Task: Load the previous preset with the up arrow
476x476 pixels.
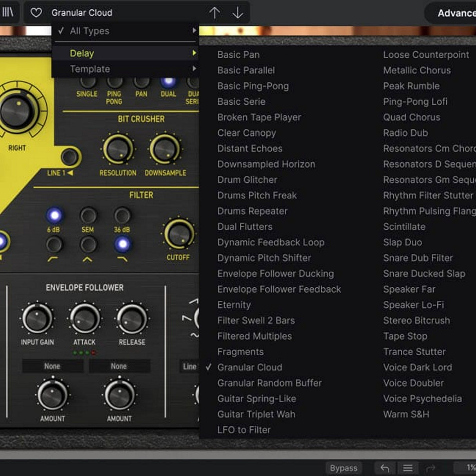Action: [215, 12]
